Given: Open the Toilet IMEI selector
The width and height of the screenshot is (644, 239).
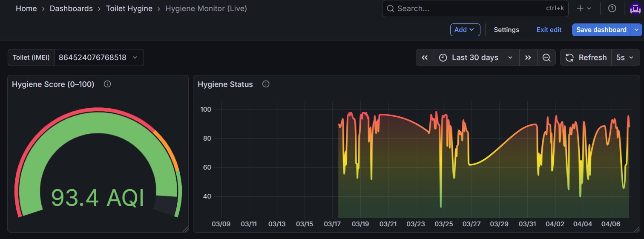Looking at the screenshot, I should tap(99, 58).
